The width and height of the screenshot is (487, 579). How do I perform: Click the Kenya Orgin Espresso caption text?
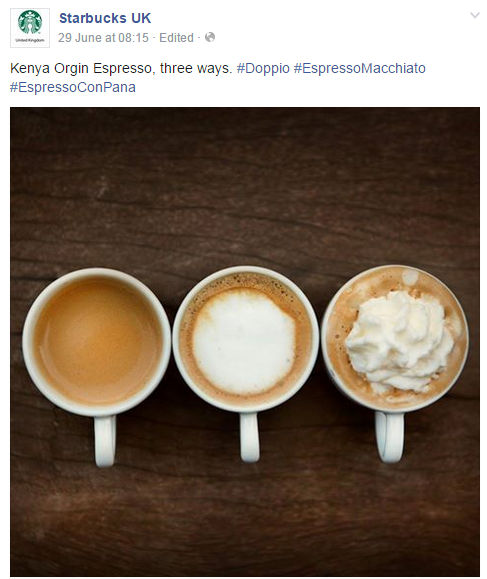tap(121, 68)
